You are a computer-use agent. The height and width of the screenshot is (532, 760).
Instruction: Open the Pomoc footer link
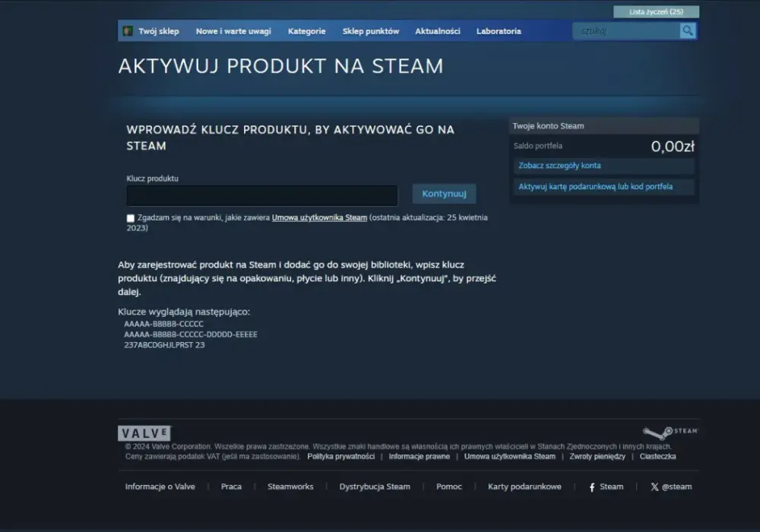click(449, 486)
